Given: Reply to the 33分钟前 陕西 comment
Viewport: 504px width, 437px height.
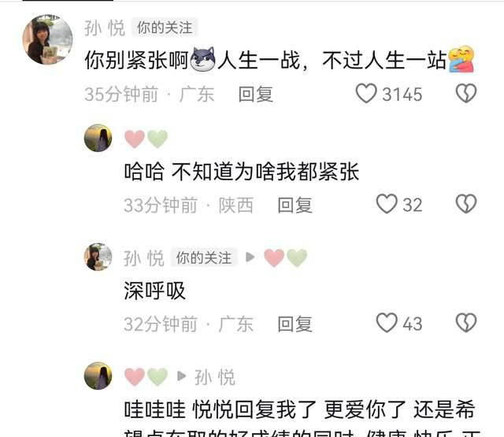Looking at the screenshot, I should click(295, 205).
